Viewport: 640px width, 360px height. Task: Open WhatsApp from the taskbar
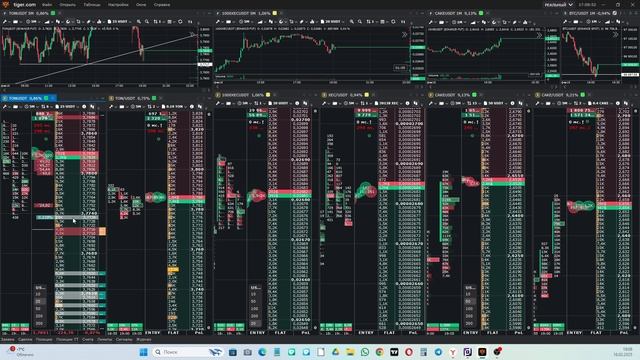(x=365, y=352)
